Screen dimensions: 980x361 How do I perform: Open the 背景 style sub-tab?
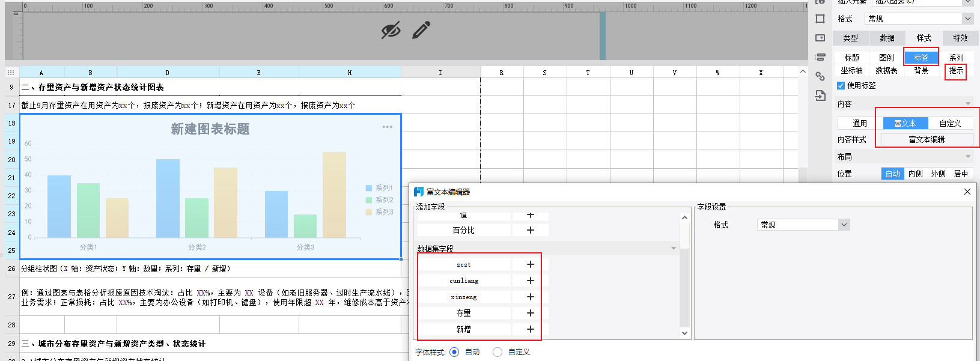point(921,70)
